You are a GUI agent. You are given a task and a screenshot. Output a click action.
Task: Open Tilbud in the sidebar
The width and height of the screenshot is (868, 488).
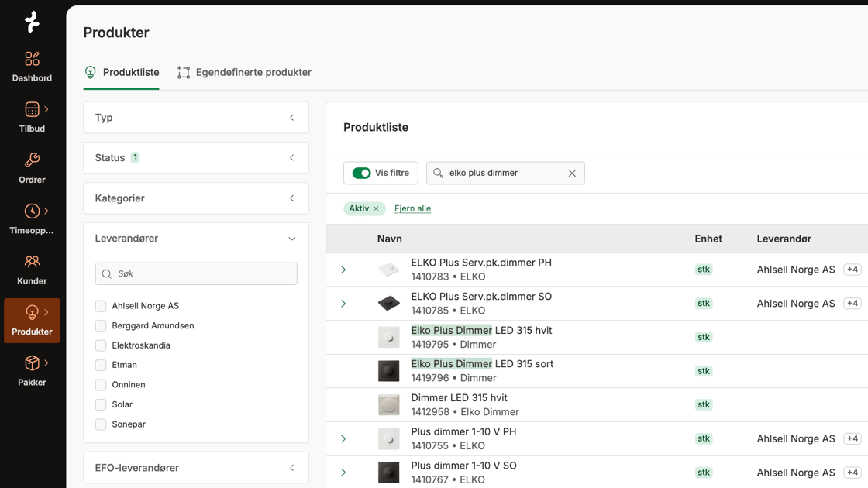tap(32, 117)
